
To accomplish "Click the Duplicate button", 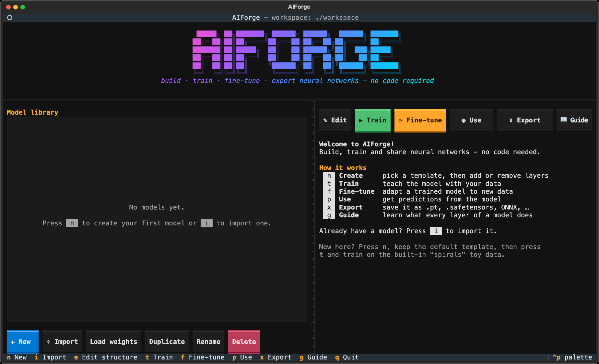I will pos(167,342).
